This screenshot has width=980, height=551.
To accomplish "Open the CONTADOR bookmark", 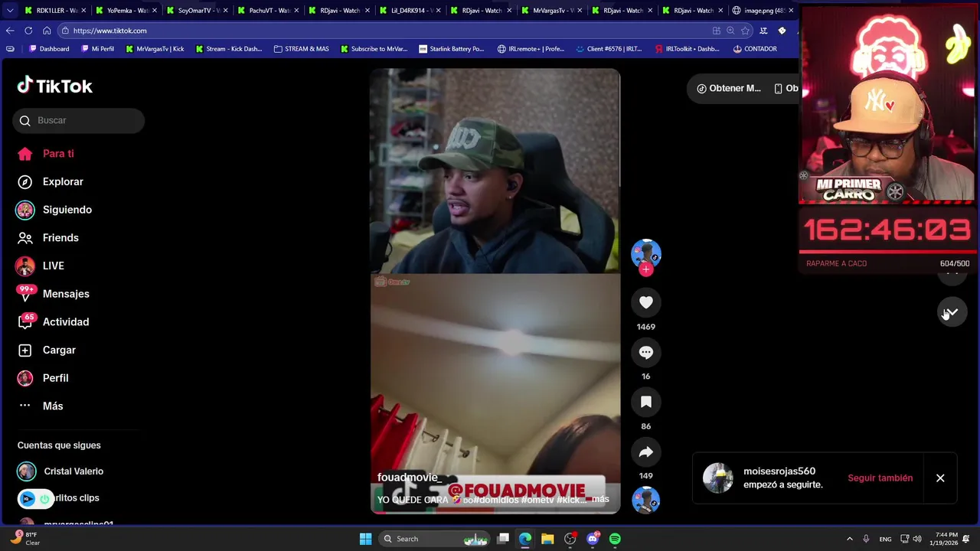I will tap(754, 49).
